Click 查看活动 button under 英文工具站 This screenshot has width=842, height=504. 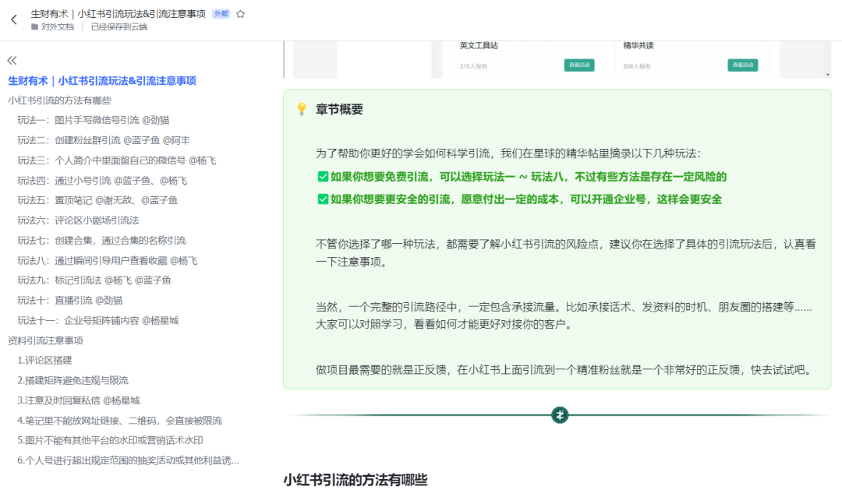click(x=578, y=65)
